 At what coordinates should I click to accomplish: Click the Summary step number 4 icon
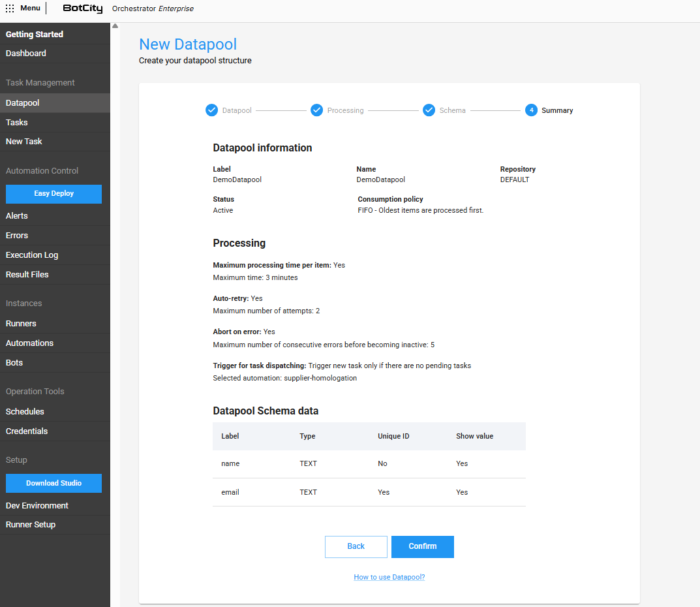click(x=532, y=110)
